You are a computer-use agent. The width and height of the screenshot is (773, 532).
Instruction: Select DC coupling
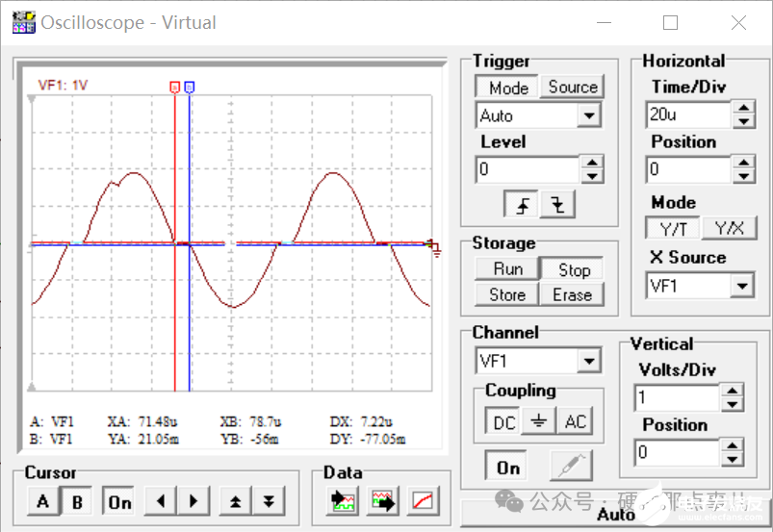(x=502, y=421)
